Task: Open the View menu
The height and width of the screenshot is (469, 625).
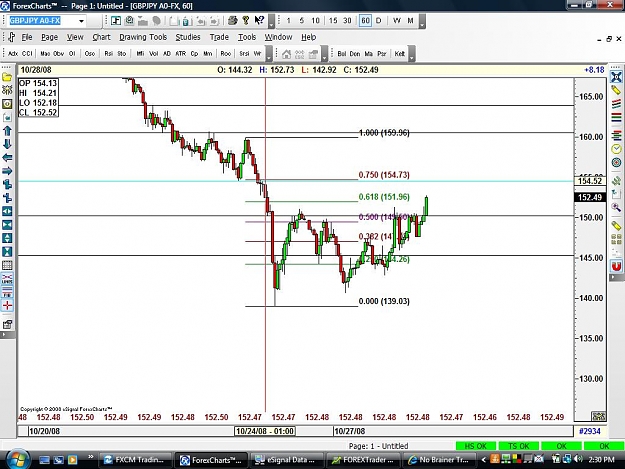Action: coord(75,37)
